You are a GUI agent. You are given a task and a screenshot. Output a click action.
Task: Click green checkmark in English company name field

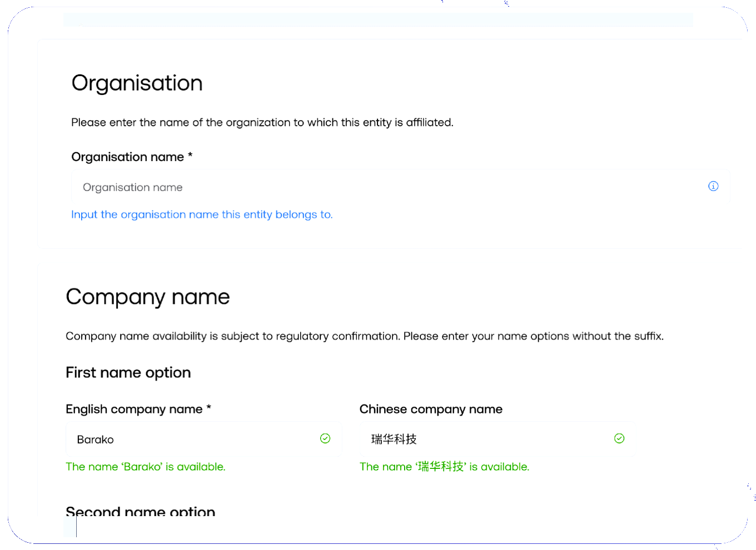[325, 438]
